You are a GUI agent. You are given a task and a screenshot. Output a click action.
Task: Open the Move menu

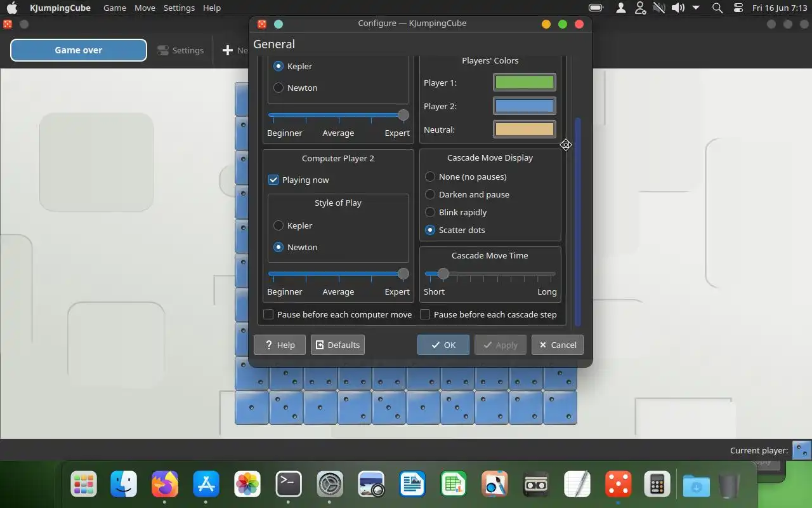coord(145,8)
